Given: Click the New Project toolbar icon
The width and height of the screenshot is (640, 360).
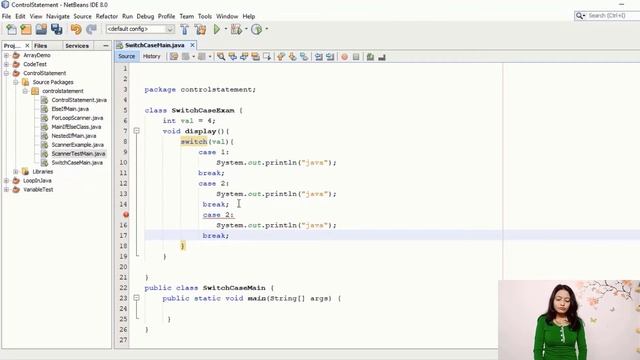Looking at the screenshot, I should tap(26, 29).
